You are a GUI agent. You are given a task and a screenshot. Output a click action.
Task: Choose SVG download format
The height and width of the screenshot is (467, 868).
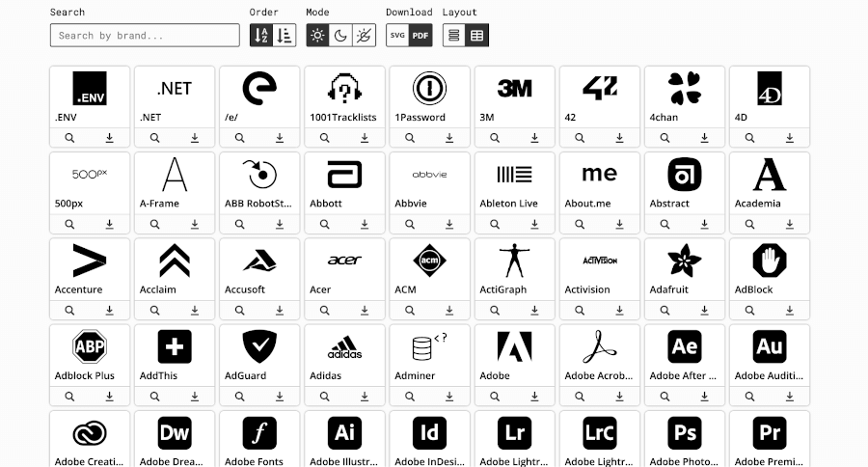click(x=397, y=36)
